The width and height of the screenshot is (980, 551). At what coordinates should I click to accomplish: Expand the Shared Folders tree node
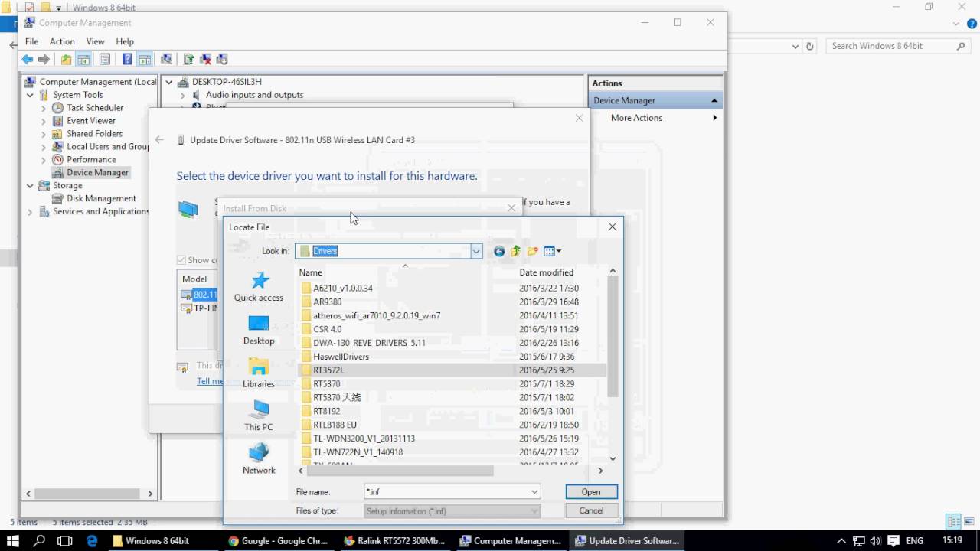coord(44,134)
